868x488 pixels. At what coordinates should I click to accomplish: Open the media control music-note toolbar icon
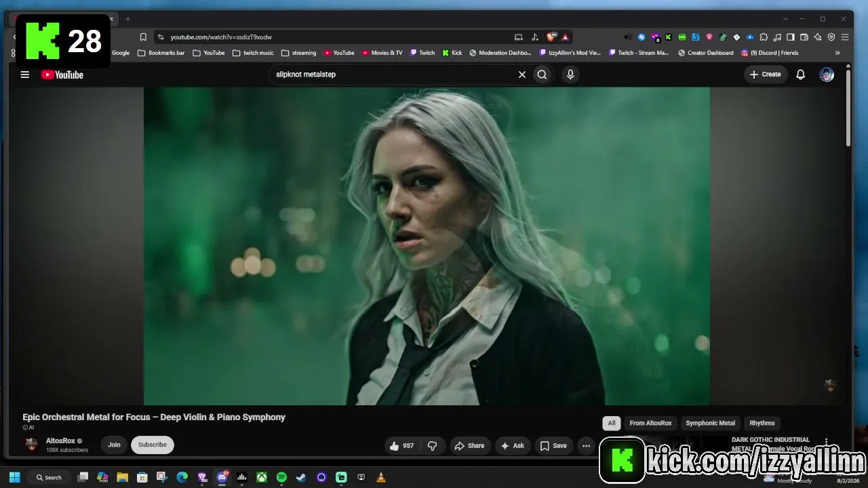pos(777,37)
